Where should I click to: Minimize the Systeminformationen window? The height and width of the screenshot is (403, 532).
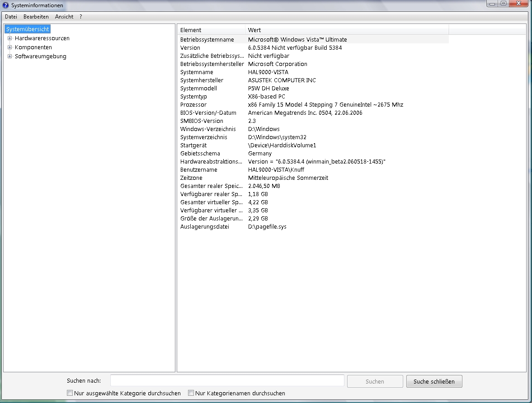pos(492,4)
